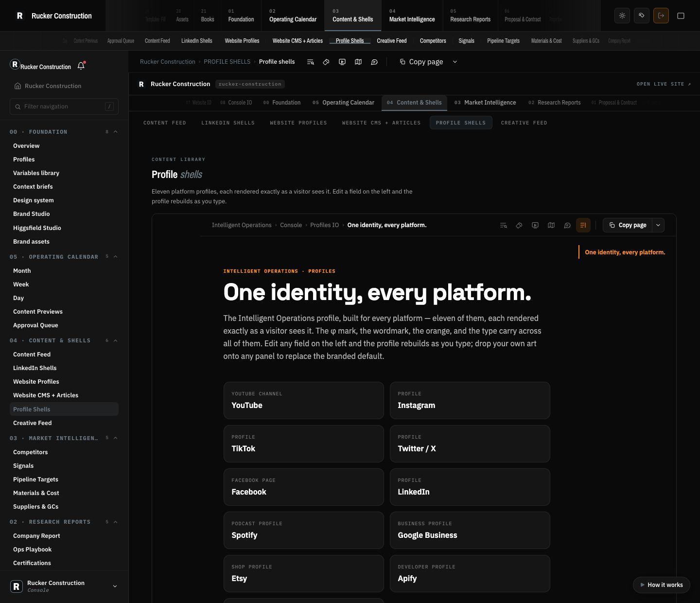Click presentation icon in embedded page toolbar
The width and height of the screenshot is (700, 603).
[x=535, y=225]
